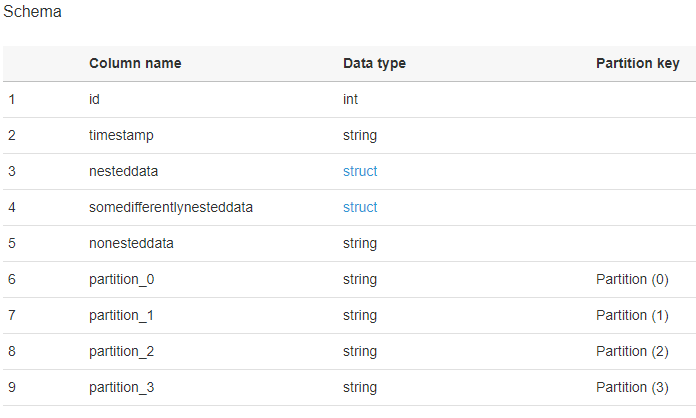Viewport: 696px width, 418px height.
Task: Click the Partition (0) key label
Action: (x=631, y=279)
